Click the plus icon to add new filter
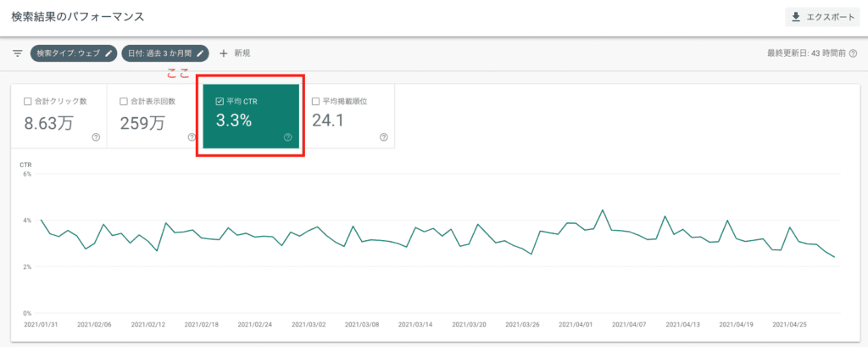The width and height of the screenshot is (868, 347). pyautogui.click(x=224, y=53)
